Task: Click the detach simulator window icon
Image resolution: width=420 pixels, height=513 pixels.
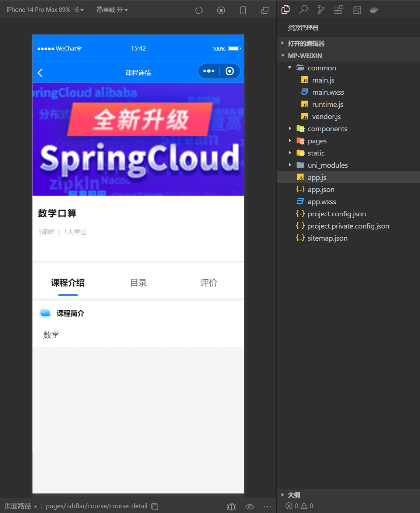Action: (x=265, y=10)
